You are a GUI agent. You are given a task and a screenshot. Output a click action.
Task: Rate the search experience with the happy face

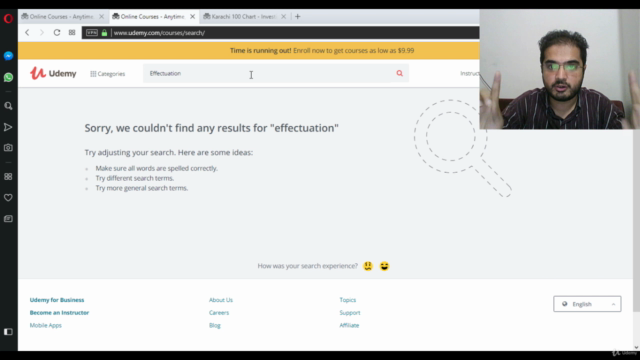pos(384,266)
